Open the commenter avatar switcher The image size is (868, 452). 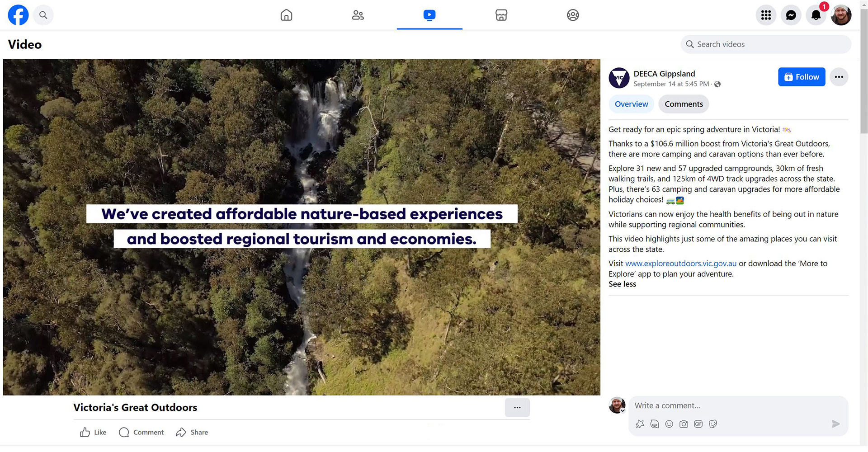[617, 405]
